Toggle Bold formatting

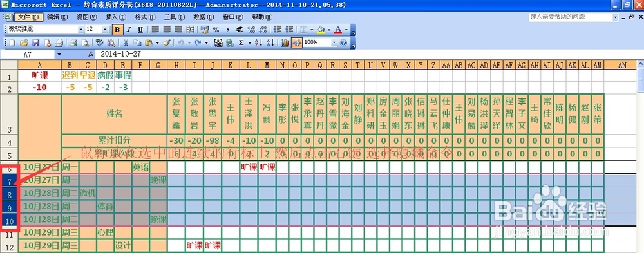click(117, 30)
